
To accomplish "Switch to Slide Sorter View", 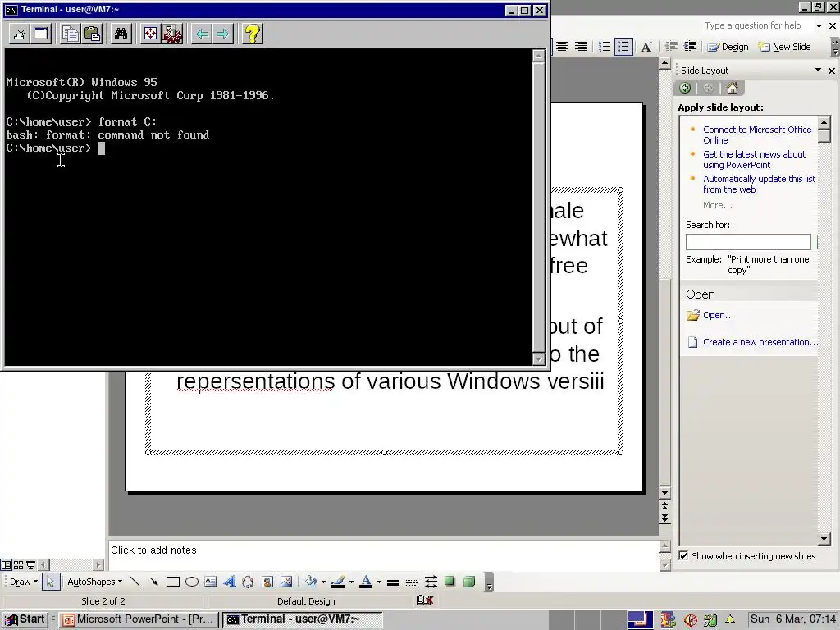I will pyautogui.click(x=18, y=564).
